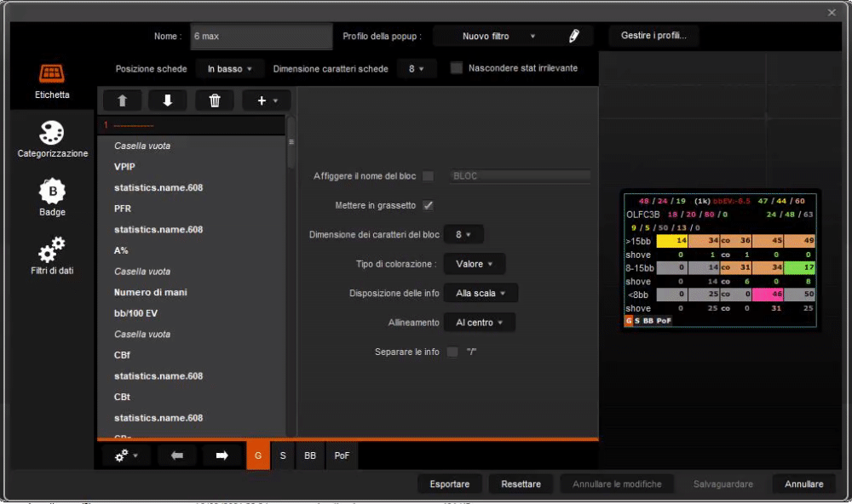Open Posizione schede dropdown
852x504 pixels.
pyautogui.click(x=230, y=69)
